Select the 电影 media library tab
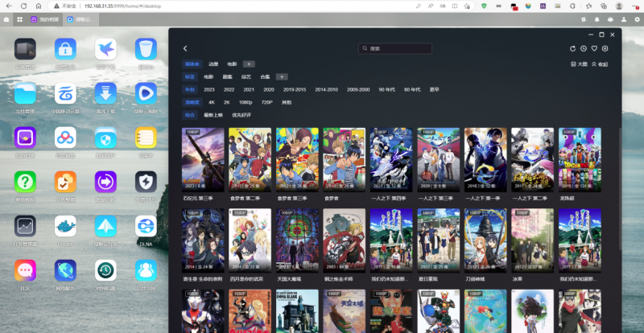The image size is (644, 333). pos(232,64)
